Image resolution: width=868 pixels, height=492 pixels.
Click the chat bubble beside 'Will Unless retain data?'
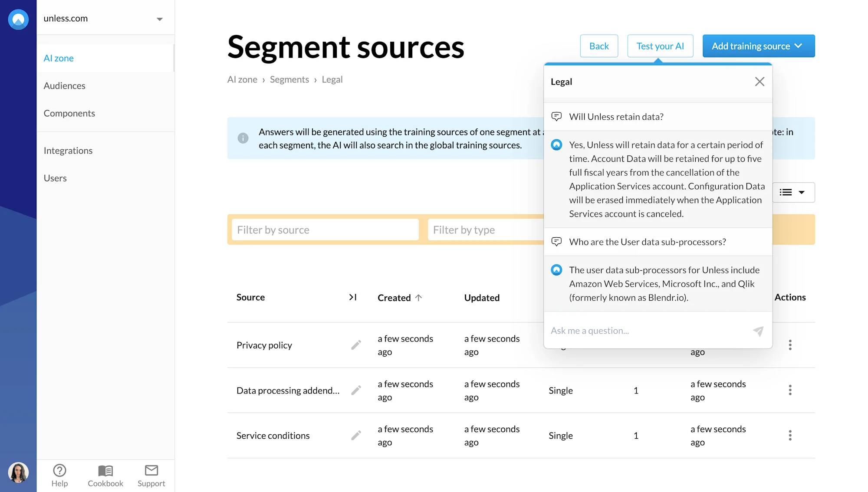557,116
